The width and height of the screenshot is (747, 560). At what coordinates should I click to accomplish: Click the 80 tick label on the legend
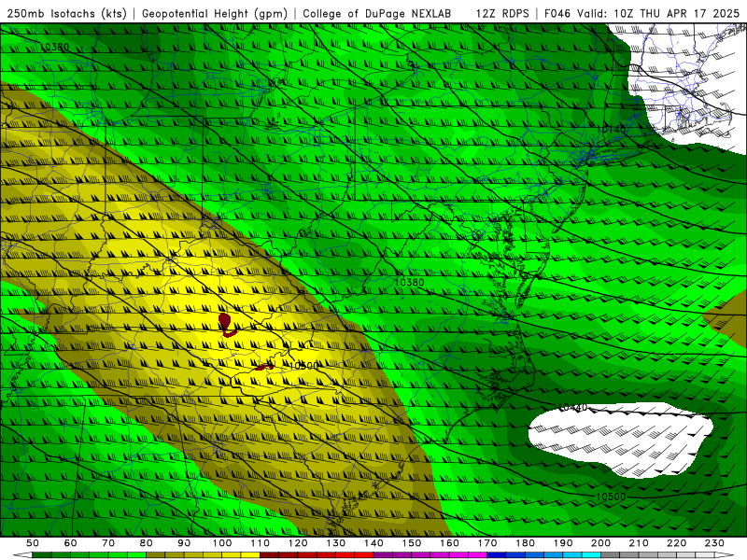[146, 543]
